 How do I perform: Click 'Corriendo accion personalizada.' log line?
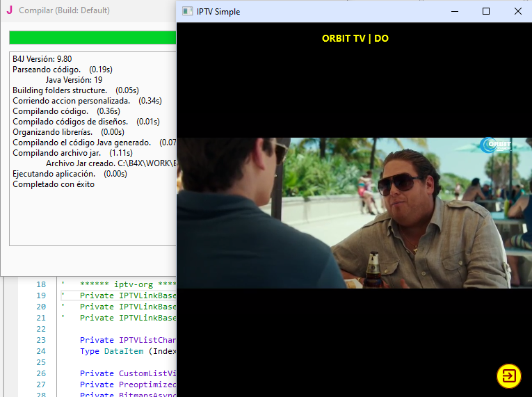pyautogui.click(x=87, y=101)
